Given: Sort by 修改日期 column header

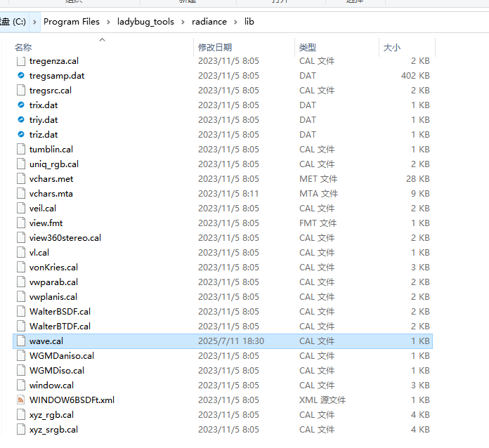Looking at the screenshot, I should [214, 47].
